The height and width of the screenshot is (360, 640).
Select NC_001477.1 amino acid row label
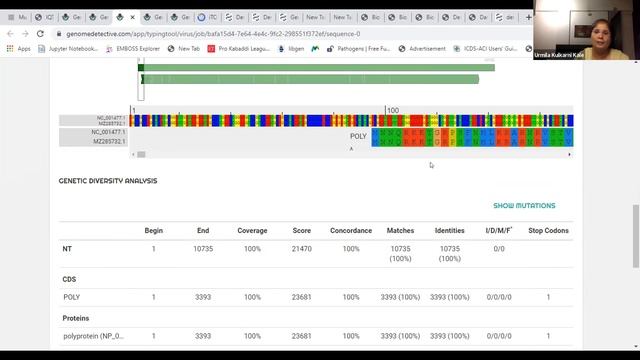[108, 132]
